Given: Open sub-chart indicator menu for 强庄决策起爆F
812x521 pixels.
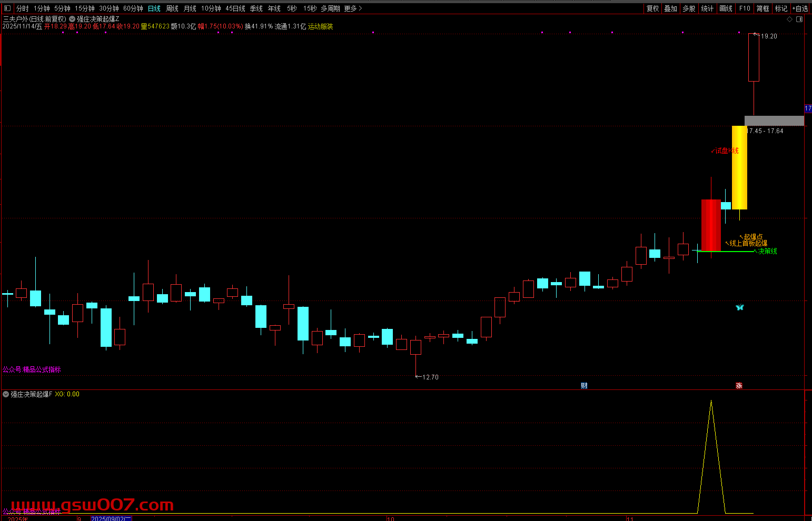Looking at the screenshot, I should [x=6, y=394].
